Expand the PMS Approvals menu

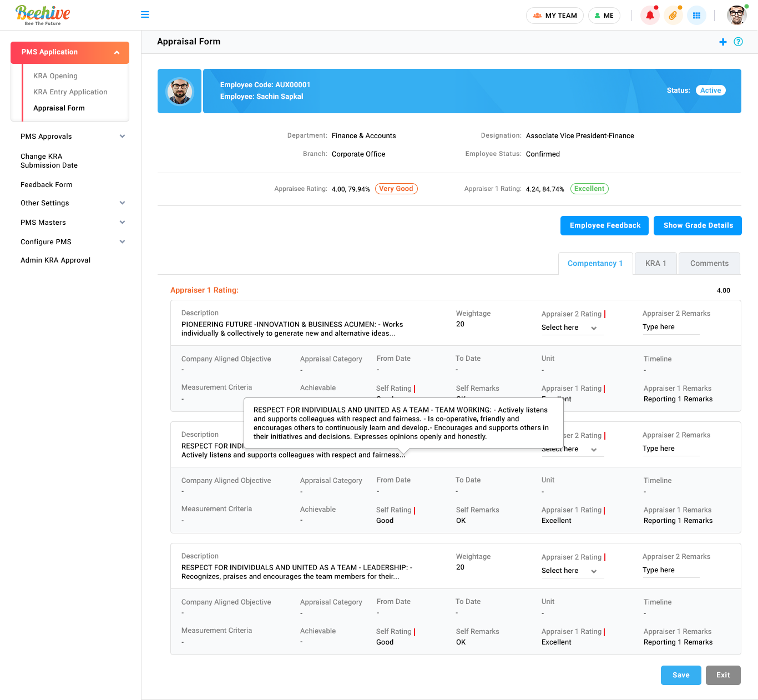122,137
